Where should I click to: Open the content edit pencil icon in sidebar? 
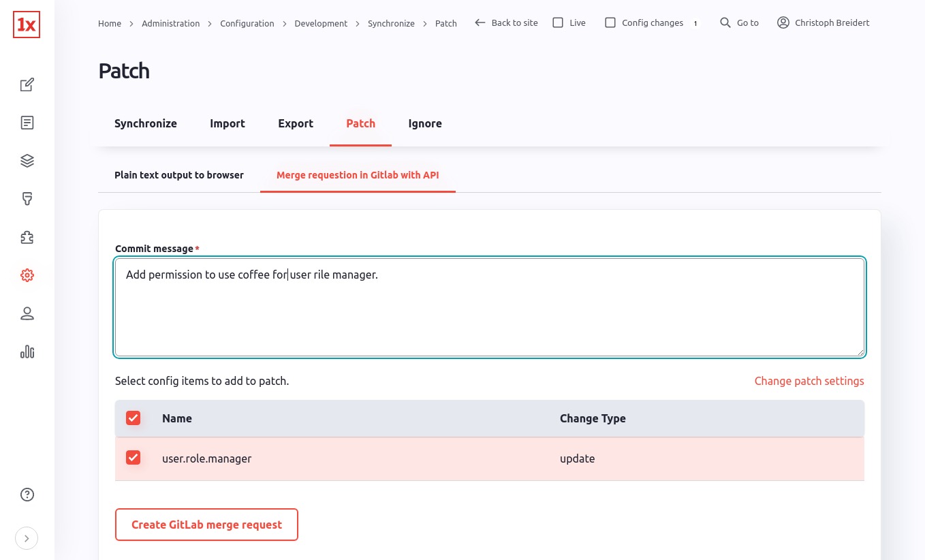[x=27, y=85]
